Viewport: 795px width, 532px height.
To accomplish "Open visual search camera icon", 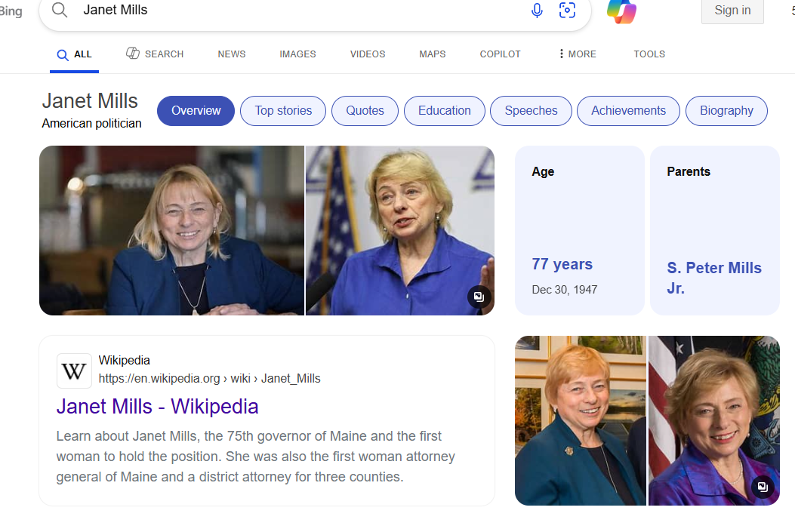I will [x=567, y=10].
